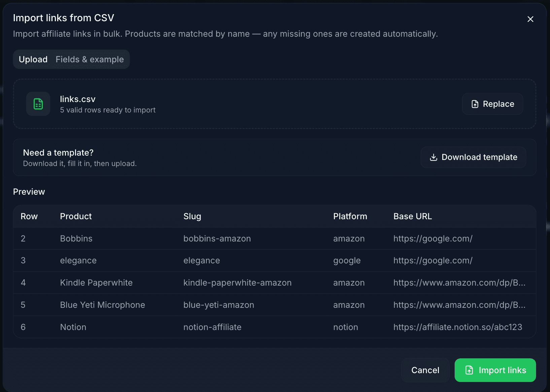Click the Product column header
The height and width of the screenshot is (392, 550).
[76, 216]
